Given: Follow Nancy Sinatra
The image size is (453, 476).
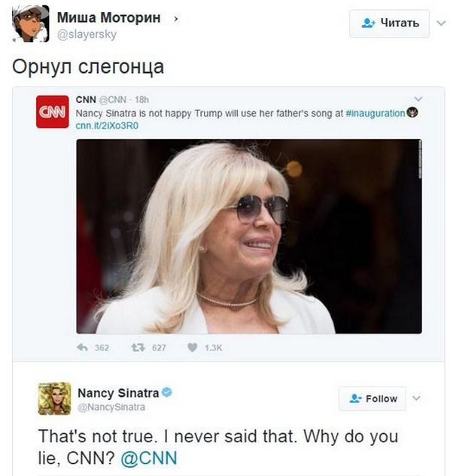Looking at the screenshot, I should point(372,399).
